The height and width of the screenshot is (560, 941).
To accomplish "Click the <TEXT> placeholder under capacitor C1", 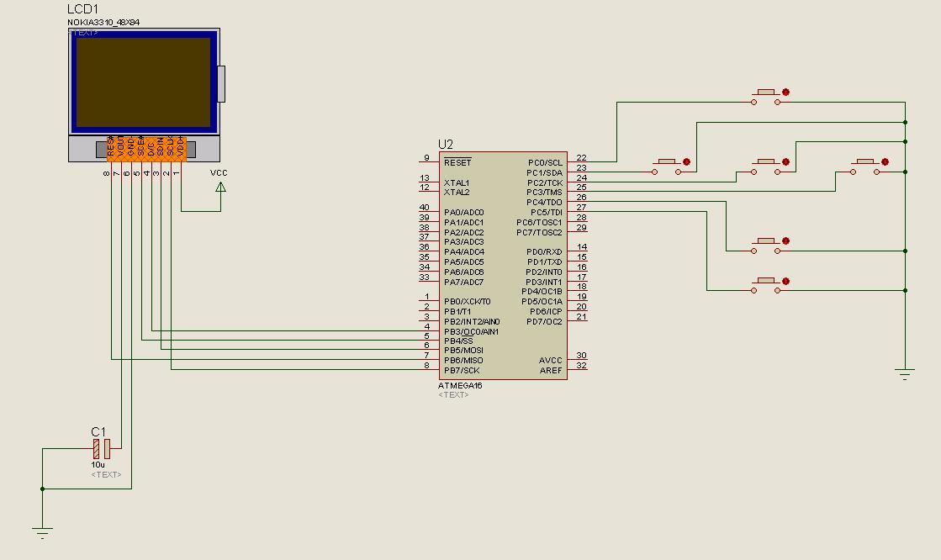I will [x=106, y=475].
